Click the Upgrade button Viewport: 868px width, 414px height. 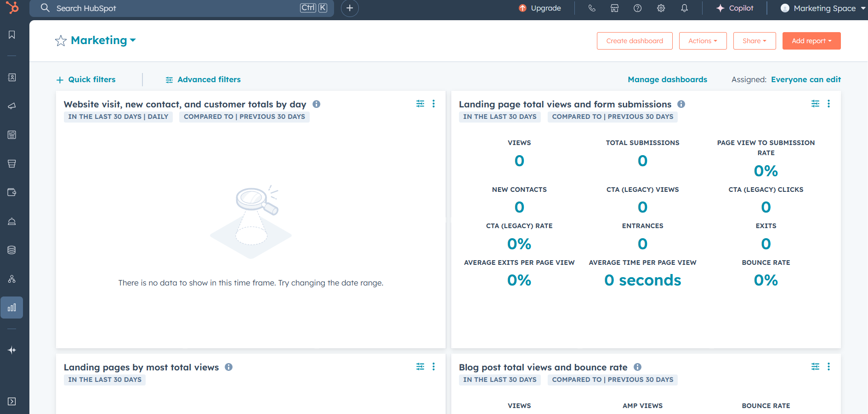point(540,8)
